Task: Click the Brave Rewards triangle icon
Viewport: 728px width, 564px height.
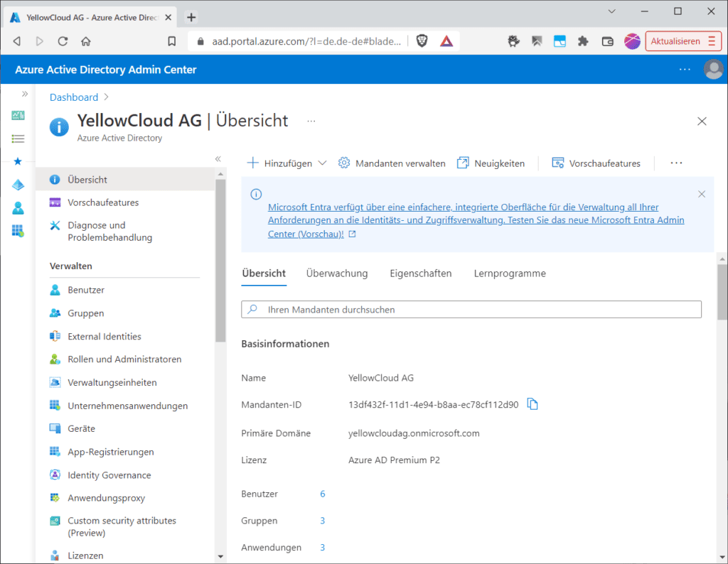Action: coord(446,41)
